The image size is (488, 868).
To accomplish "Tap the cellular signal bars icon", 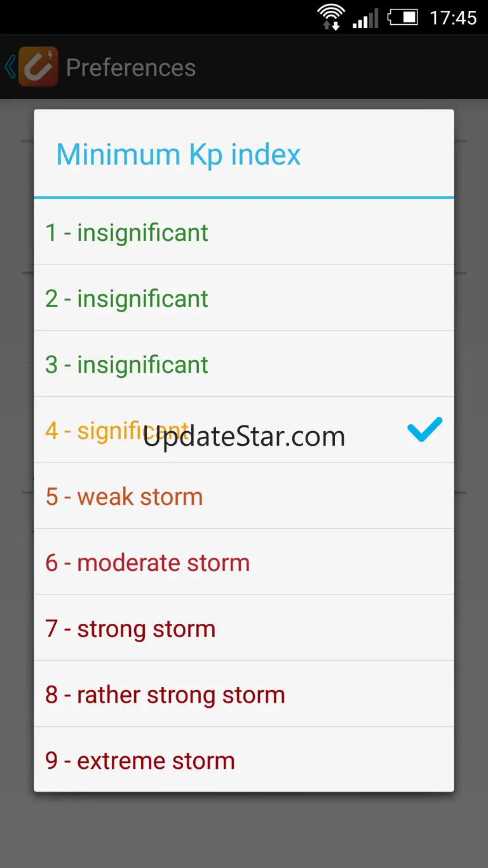I will pyautogui.click(x=365, y=17).
